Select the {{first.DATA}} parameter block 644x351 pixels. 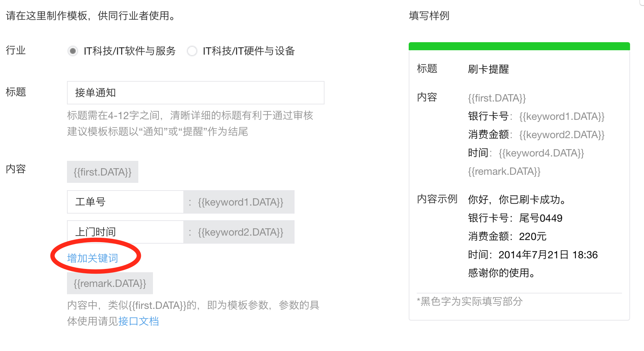102,171
